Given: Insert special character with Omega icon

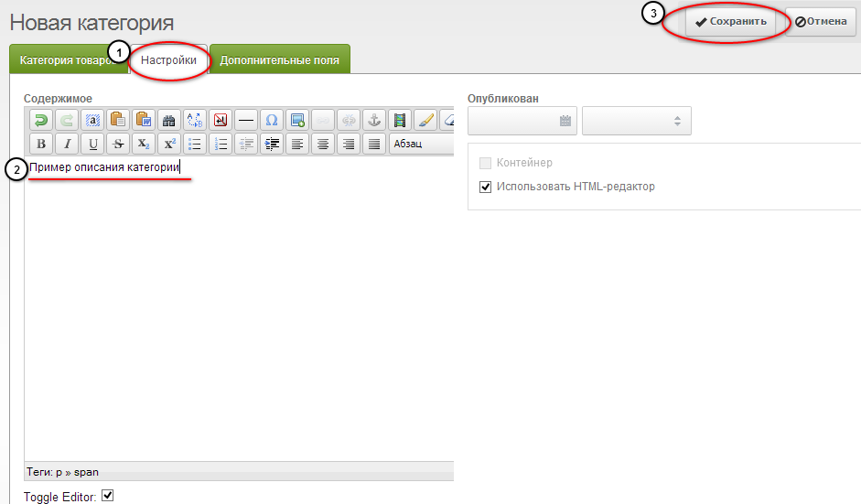Looking at the screenshot, I should click(271, 120).
